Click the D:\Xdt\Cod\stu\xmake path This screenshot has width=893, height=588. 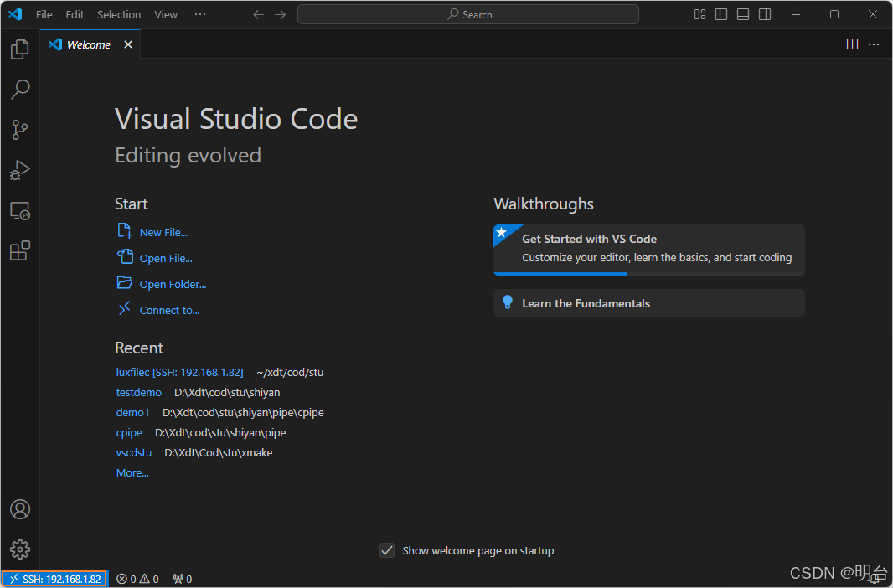[x=219, y=453]
